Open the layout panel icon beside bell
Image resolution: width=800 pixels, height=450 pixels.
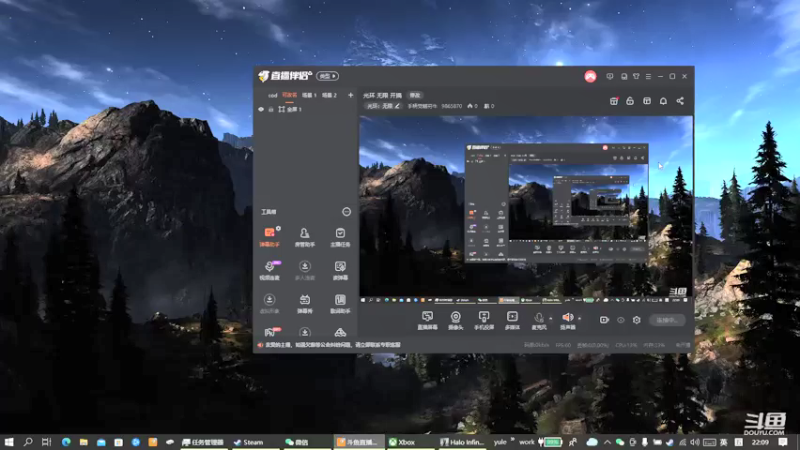click(646, 101)
